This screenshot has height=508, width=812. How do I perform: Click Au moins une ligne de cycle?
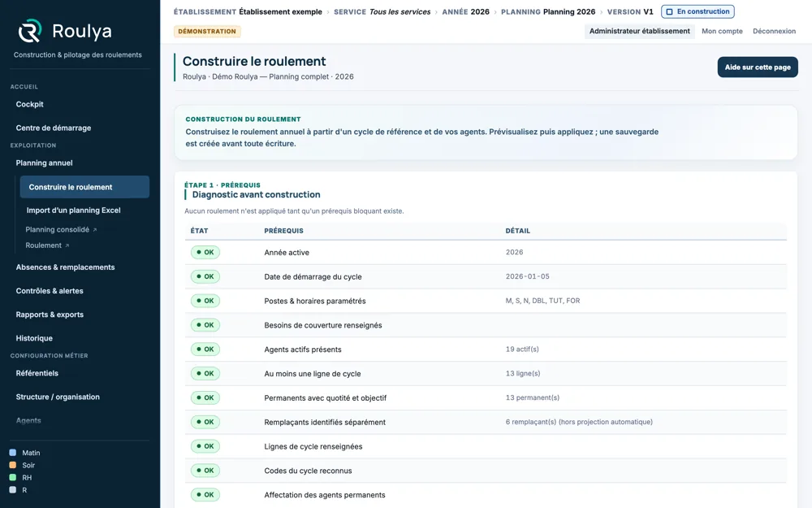313,374
